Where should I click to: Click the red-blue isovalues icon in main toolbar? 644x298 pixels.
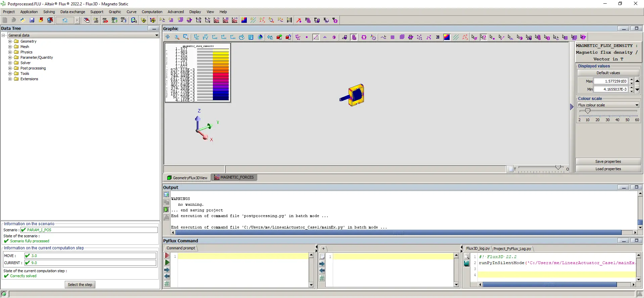point(244,20)
